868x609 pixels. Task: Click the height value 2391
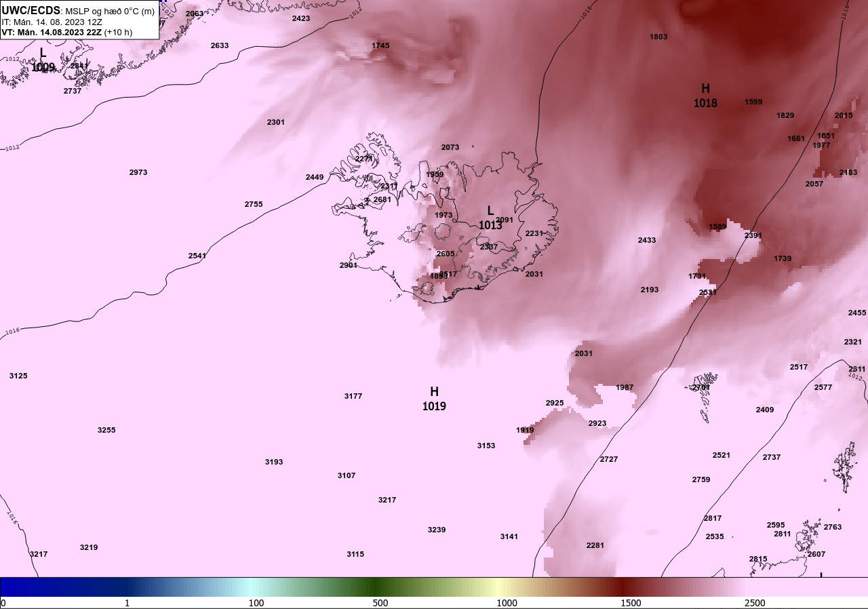(x=753, y=235)
